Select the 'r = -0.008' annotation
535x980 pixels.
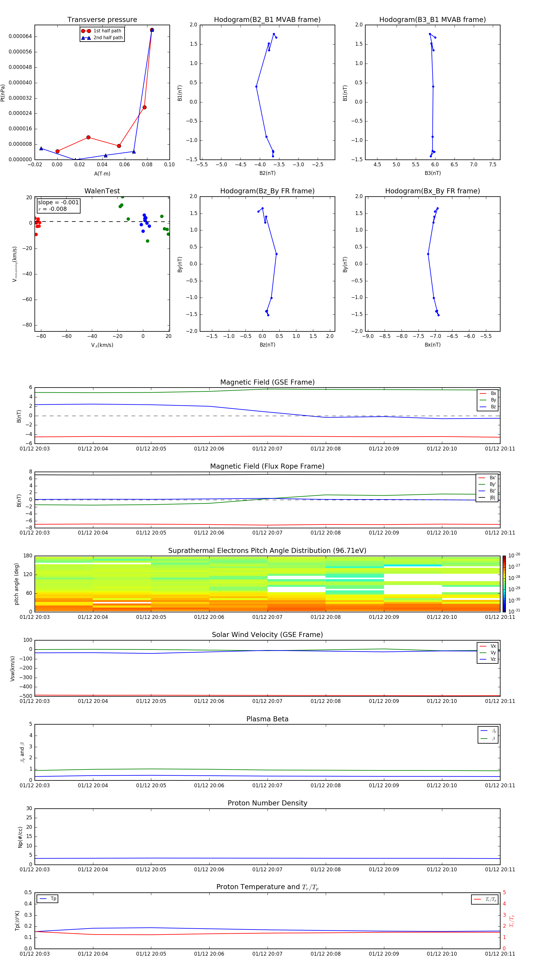[x=53, y=209]
